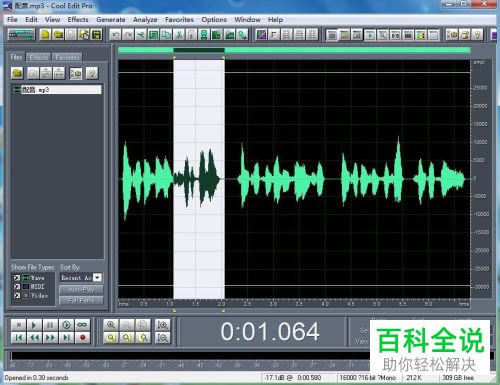Zoom out vertically with the amplitude zoom icon
Screen dimensions: 500x385
[163, 338]
